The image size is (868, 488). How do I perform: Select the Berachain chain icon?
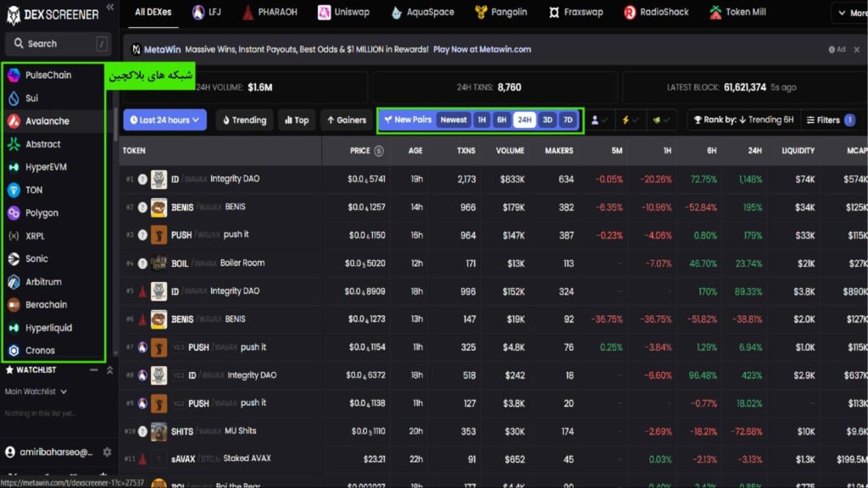click(14, 304)
